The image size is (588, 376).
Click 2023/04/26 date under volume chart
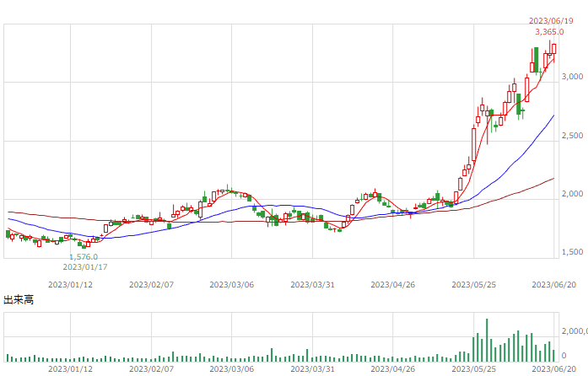coord(393,369)
